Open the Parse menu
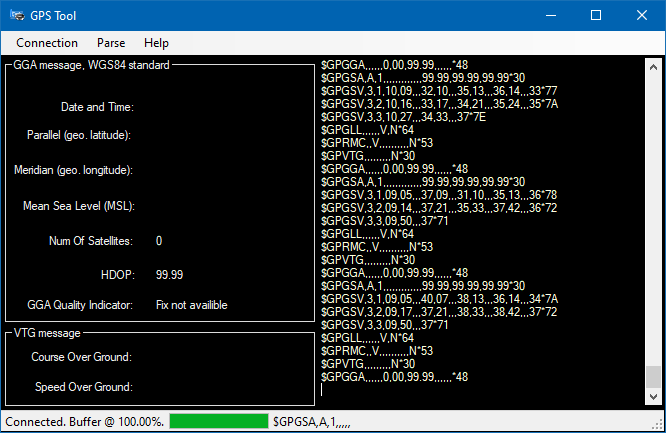 pos(111,43)
